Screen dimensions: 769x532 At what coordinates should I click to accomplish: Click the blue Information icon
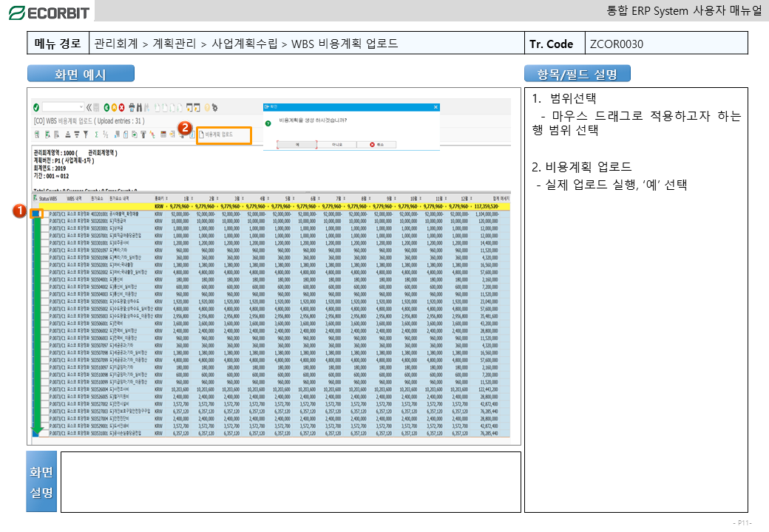192,134
